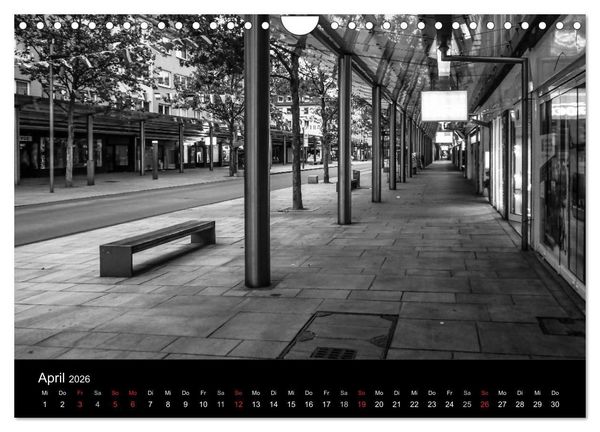Select date 29 in the calendar row
The image size is (600, 432).
pos(538,404)
